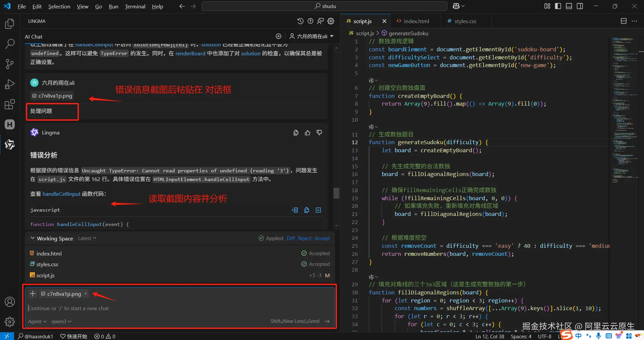Thumbs up the Lingma response
Screen dimensions: 644x340
pyautogui.click(x=307, y=133)
